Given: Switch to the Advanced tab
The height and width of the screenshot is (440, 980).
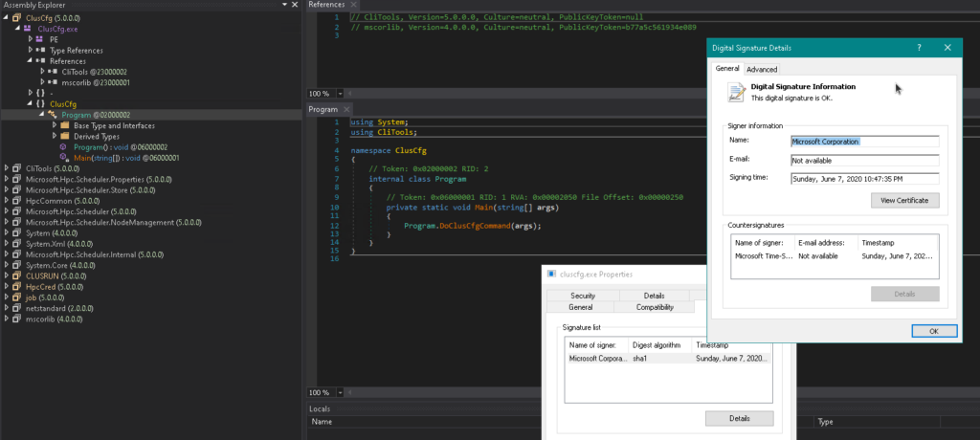Looking at the screenshot, I should tap(762, 69).
